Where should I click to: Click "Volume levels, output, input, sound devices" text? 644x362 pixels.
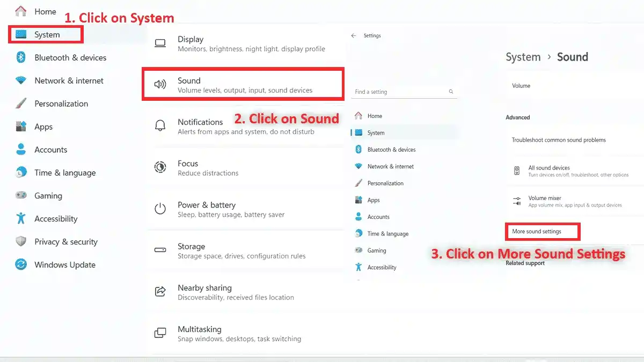[x=245, y=90]
